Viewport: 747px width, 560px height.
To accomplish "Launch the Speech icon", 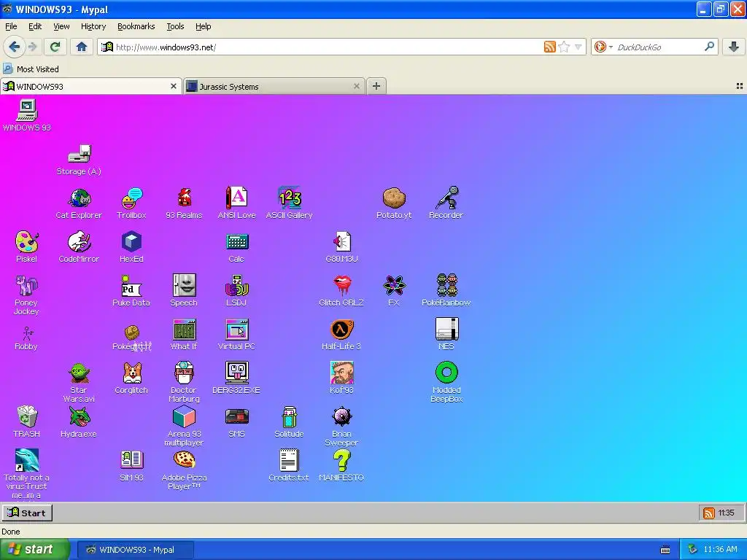I will [185, 285].
